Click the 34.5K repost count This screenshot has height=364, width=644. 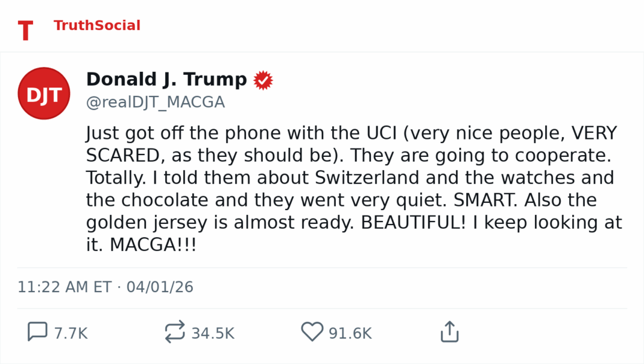[212, 333]
